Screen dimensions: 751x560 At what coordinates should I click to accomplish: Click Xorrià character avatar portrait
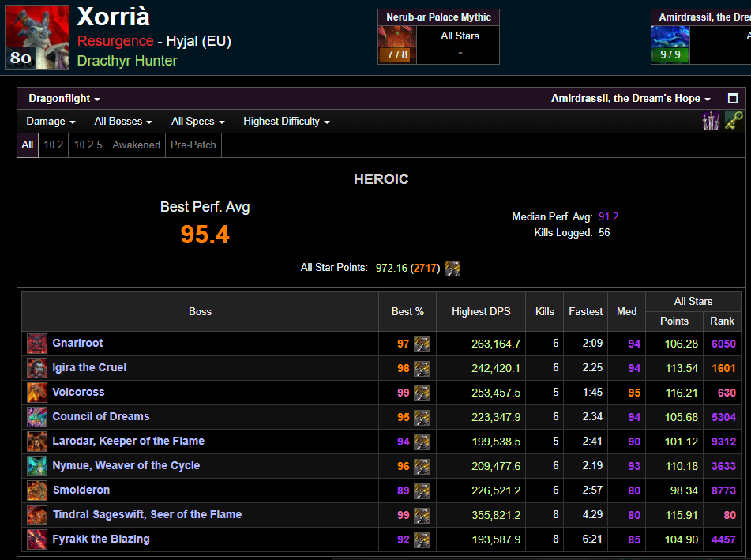click(x=37, y=37)
